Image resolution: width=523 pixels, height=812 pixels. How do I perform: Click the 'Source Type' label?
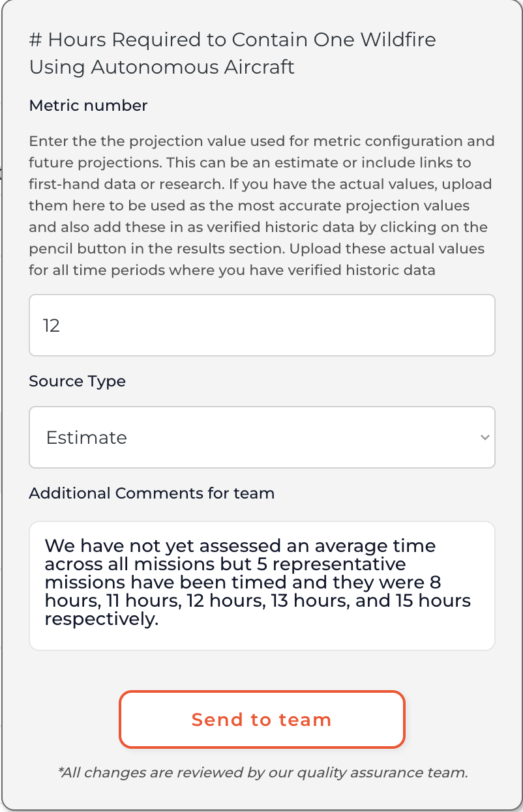click(x=77, y=381)
